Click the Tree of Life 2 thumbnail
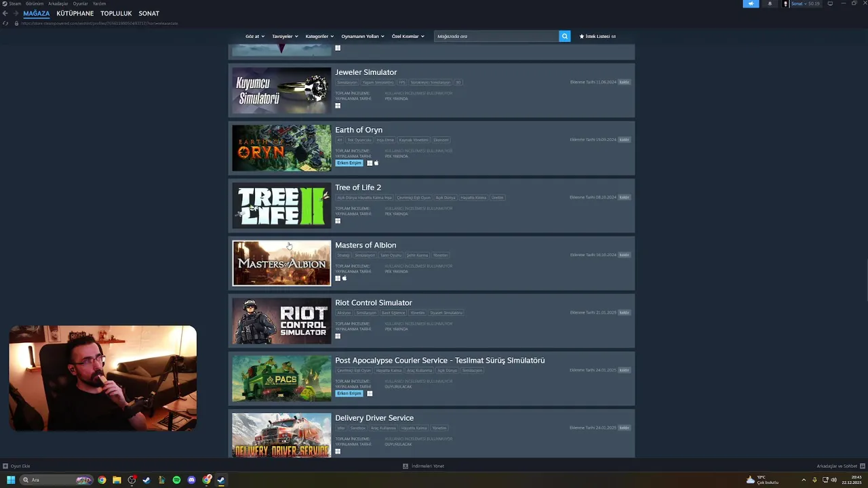This screenshot has height=488, width=868. point(281,205)
